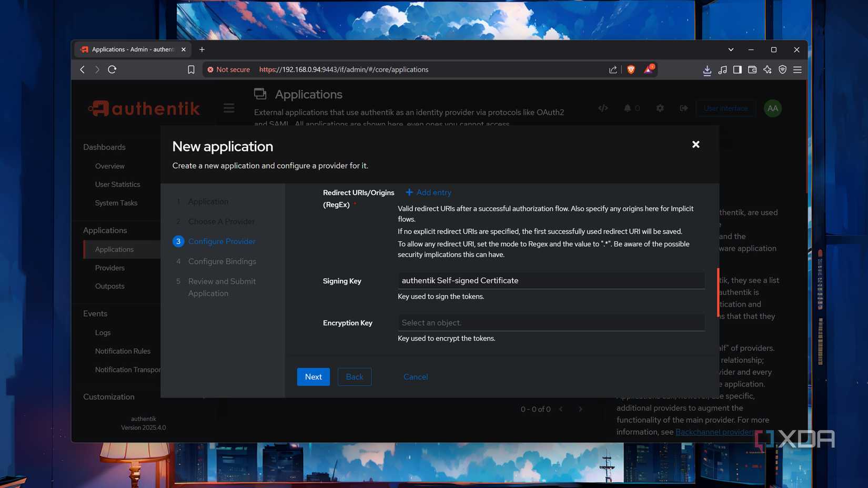Open the Signing Key dropdown
868x488 pixels.
(550, 280)
